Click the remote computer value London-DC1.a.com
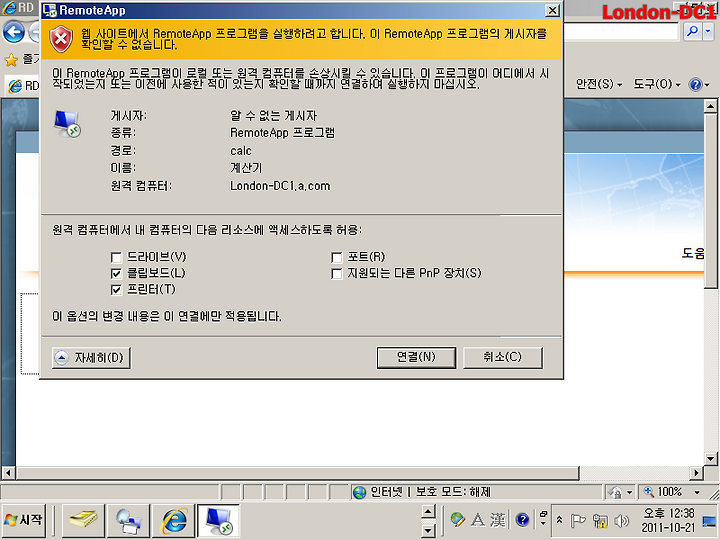The height and width of the screenshot is (540, 720). click(280, 186)
